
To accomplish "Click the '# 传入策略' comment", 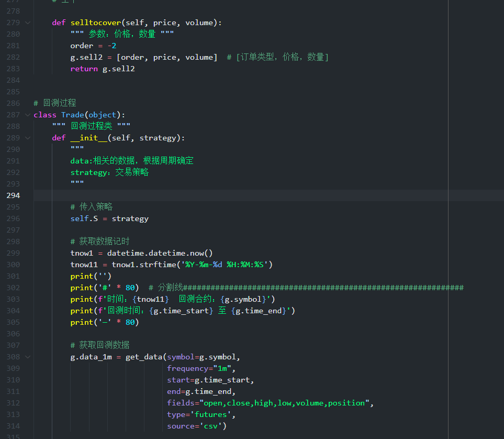I will coord(92,206).
